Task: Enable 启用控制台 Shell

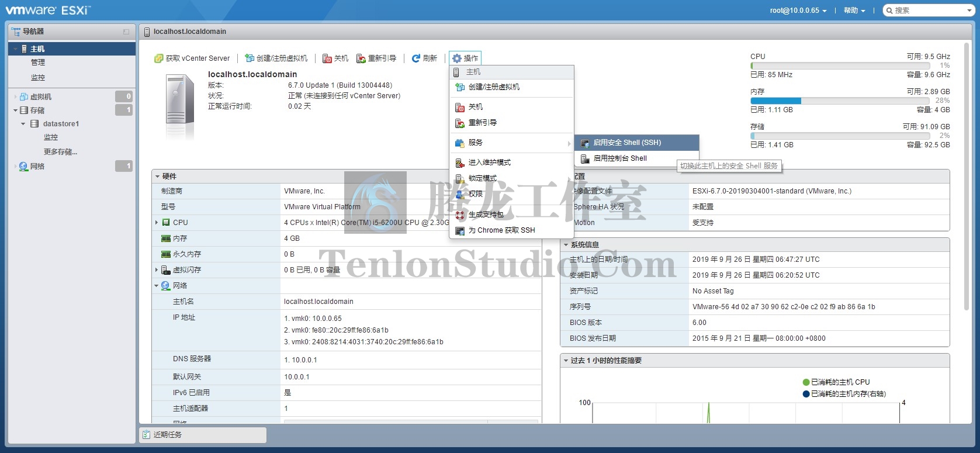Action: coord(637,158)
